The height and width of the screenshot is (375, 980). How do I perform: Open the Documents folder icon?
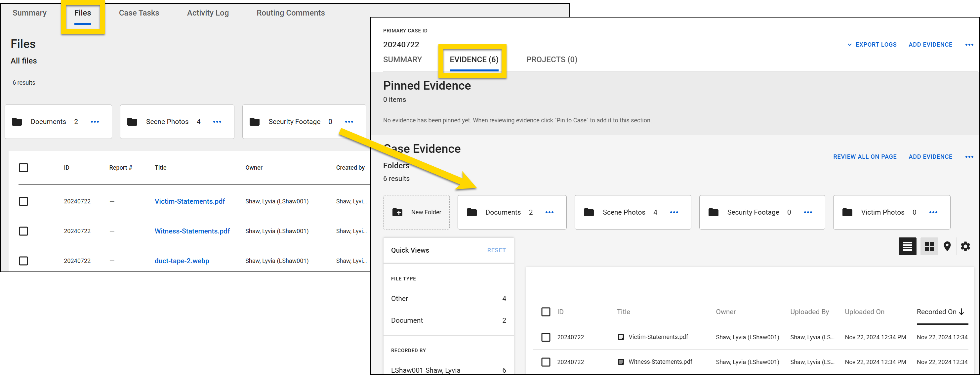472,212
